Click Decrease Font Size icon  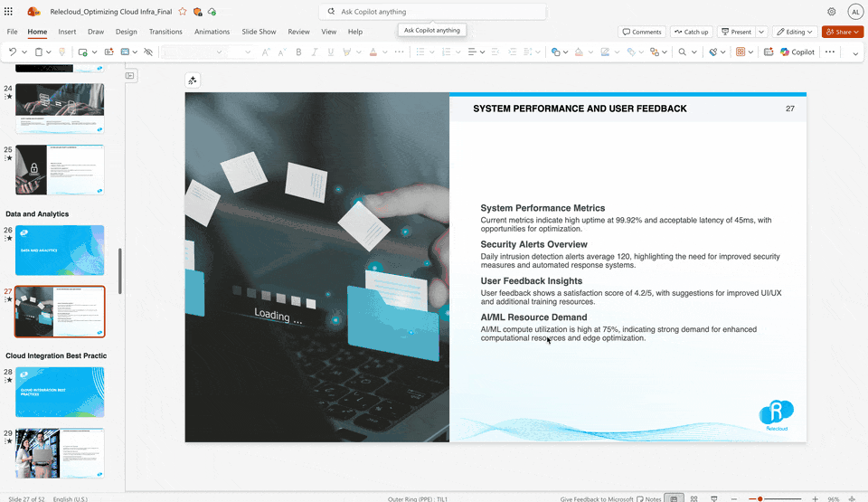[282, 52]
